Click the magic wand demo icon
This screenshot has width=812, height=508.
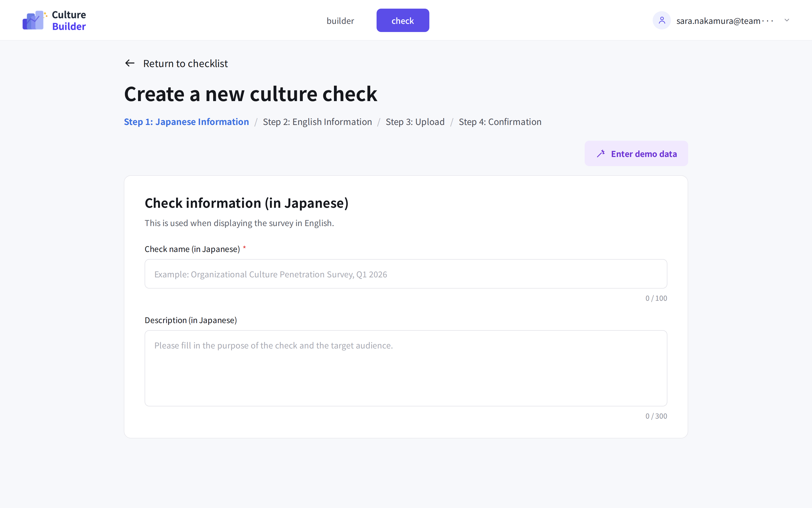pyautogui.click(x=601, y=154)
